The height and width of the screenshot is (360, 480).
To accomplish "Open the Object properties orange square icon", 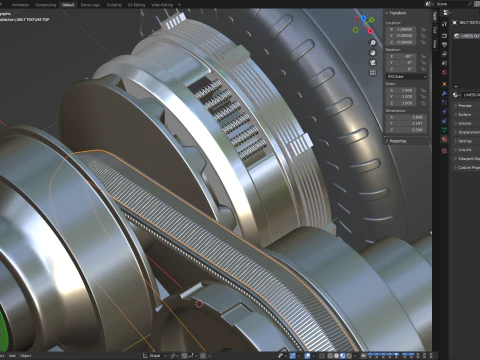I will pos(444,84).
